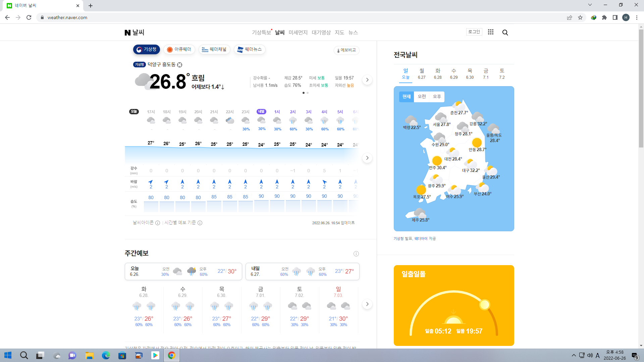This screenshot has height=362, width=644.
Task: Click the 주간예보 info icon
Action: tap(356, 254)
